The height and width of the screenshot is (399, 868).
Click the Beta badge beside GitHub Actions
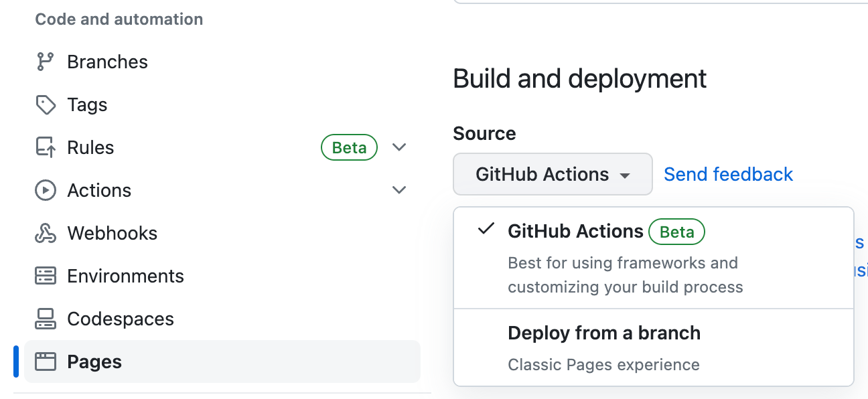(676, 232)
